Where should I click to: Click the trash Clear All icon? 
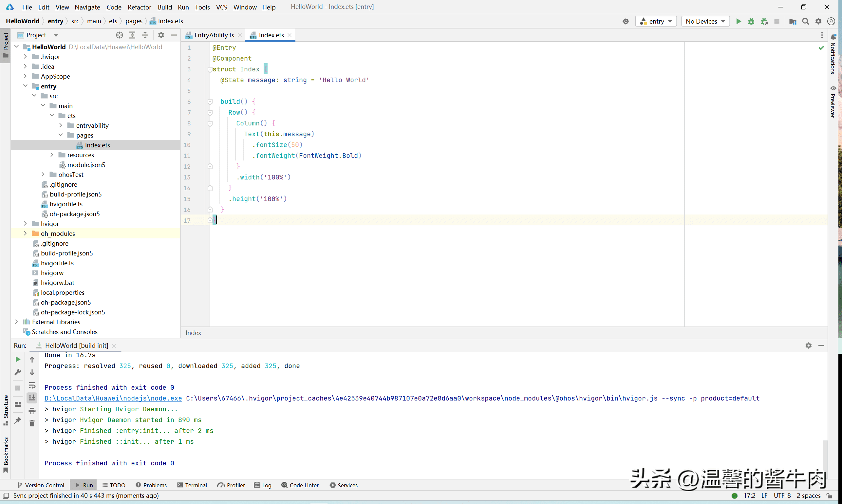point(32,423)
